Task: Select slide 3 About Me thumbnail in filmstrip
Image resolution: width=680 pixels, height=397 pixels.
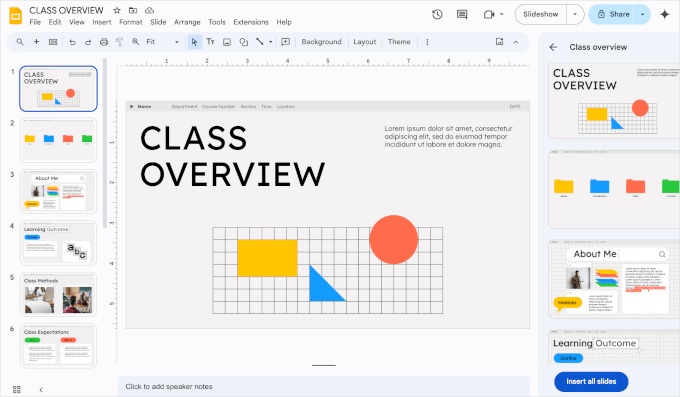Action: pos(59,191)
